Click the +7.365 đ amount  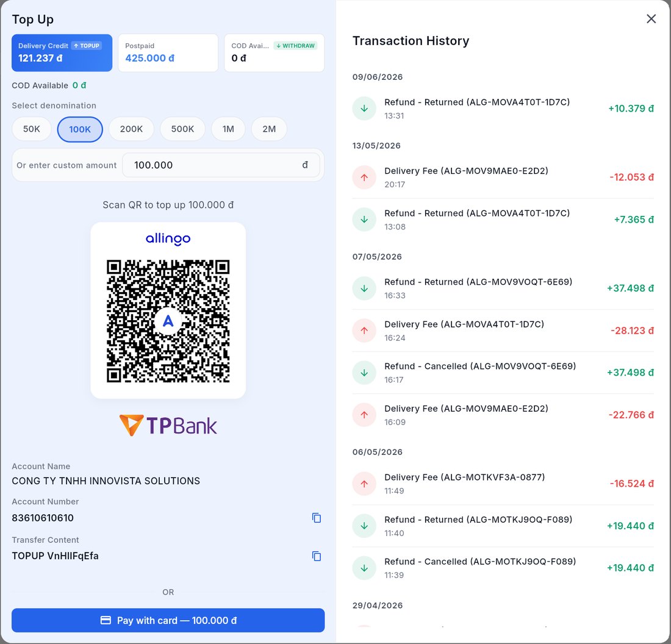point(634,220)
